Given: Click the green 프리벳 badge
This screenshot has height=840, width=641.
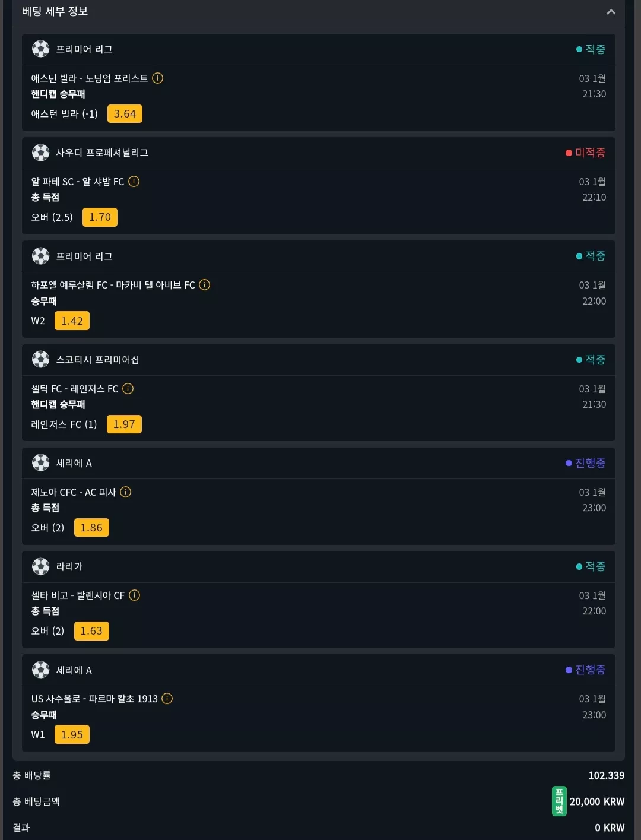Looking at the screenshot, I should (559, 801).
